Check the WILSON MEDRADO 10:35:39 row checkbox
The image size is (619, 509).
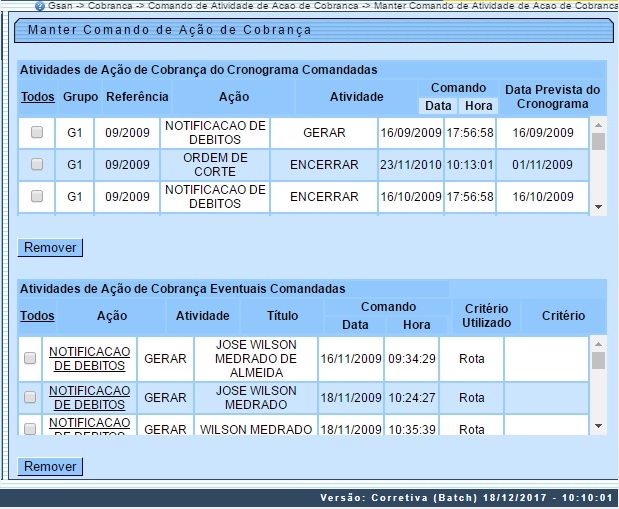30,428
